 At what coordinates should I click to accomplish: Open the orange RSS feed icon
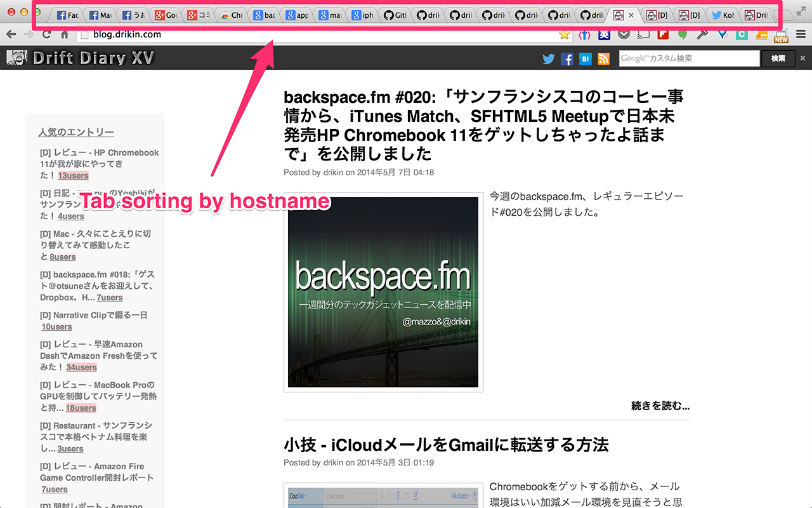pyautogui.click(x=603, y=59)
